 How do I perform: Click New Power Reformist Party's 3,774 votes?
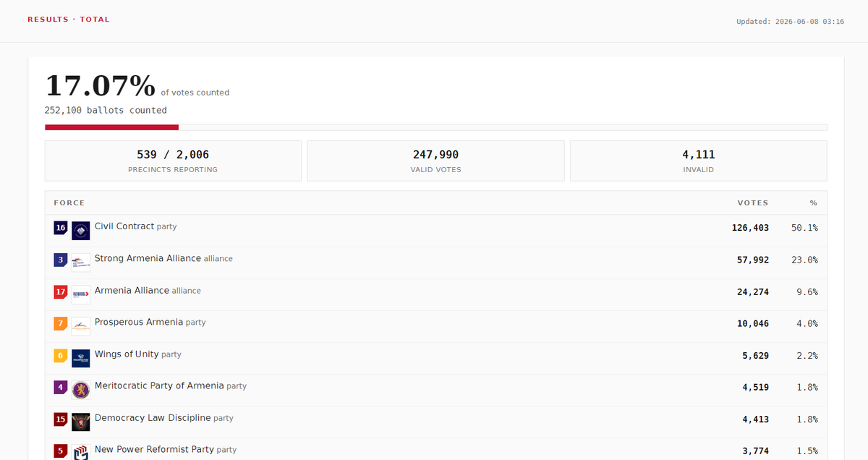tap(756, 451)
